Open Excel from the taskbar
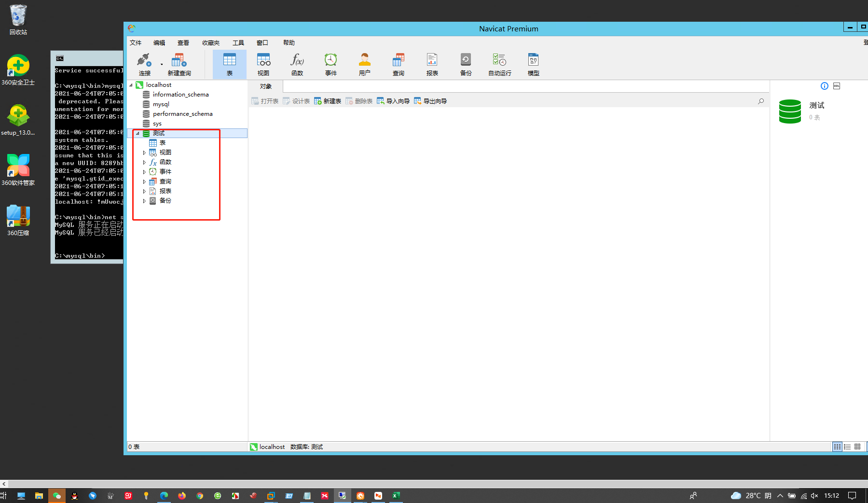The image size is (868, 503). [x=396, y=496]
